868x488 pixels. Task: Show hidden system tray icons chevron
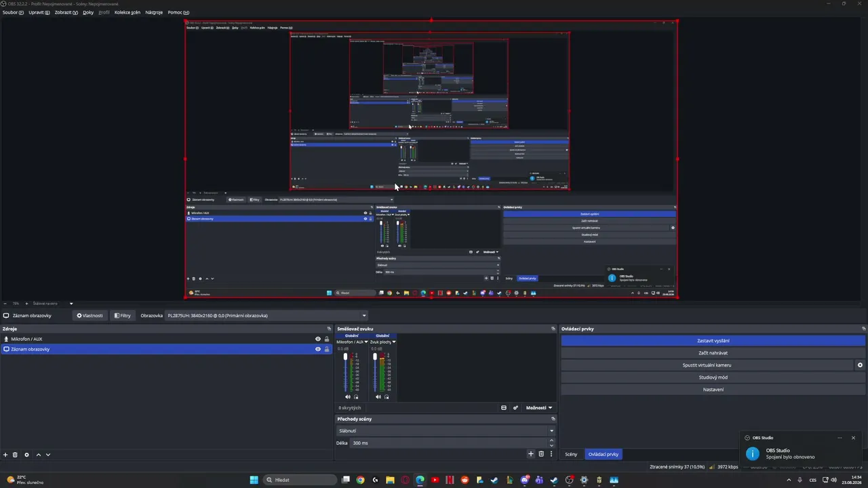point(789,480)
